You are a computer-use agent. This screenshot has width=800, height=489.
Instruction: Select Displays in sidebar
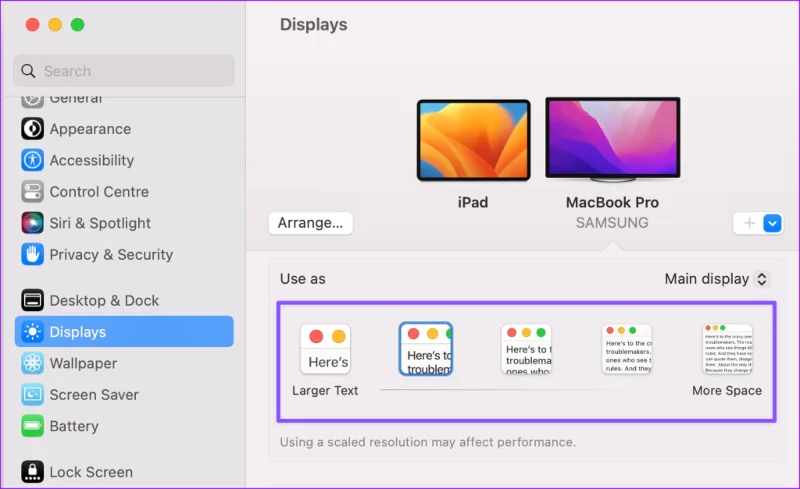point(124,332)
